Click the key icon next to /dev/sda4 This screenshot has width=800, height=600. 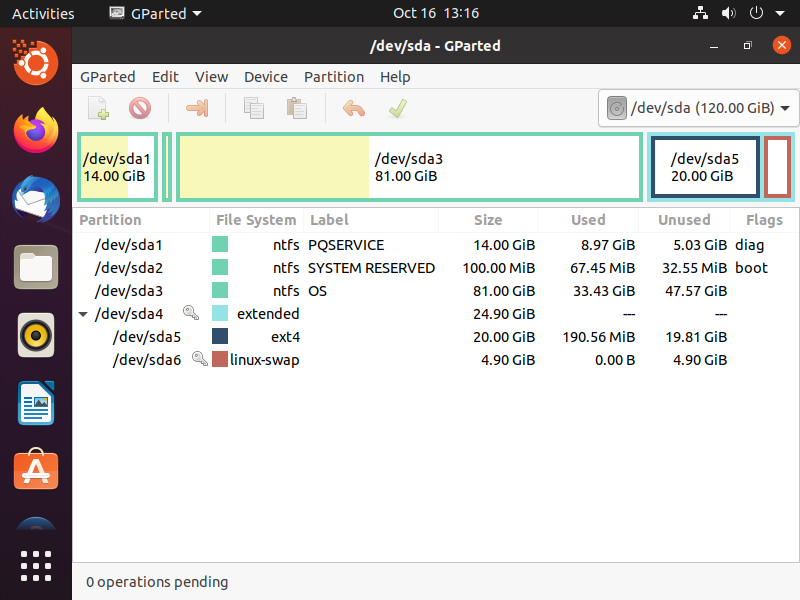point(191,312)
